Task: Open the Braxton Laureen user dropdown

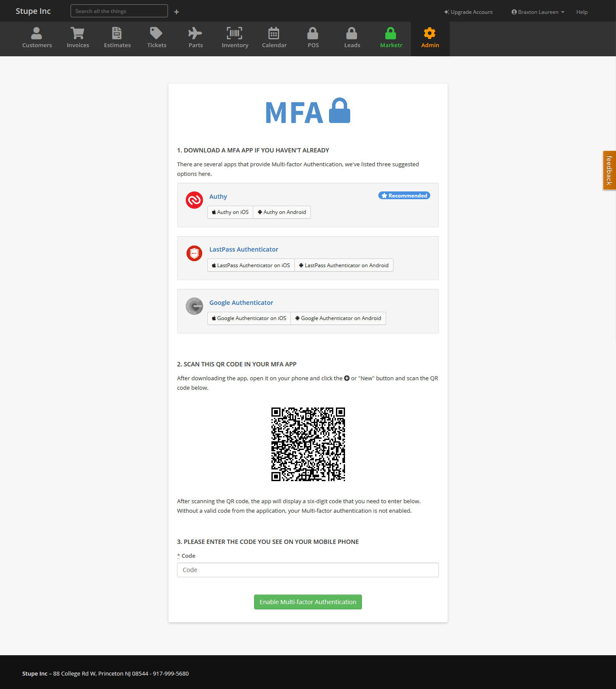Action: tap(538, 12)
